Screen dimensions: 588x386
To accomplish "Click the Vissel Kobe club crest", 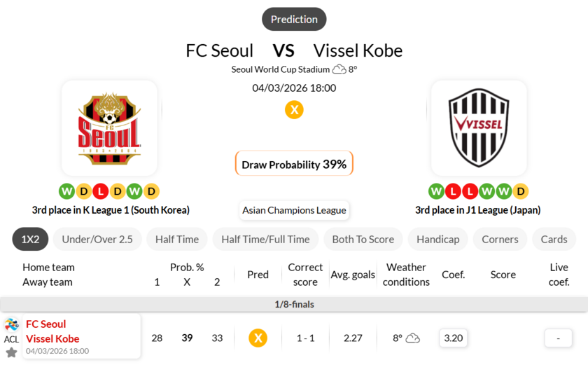I will pyautogui.click(x=479, y=128).
